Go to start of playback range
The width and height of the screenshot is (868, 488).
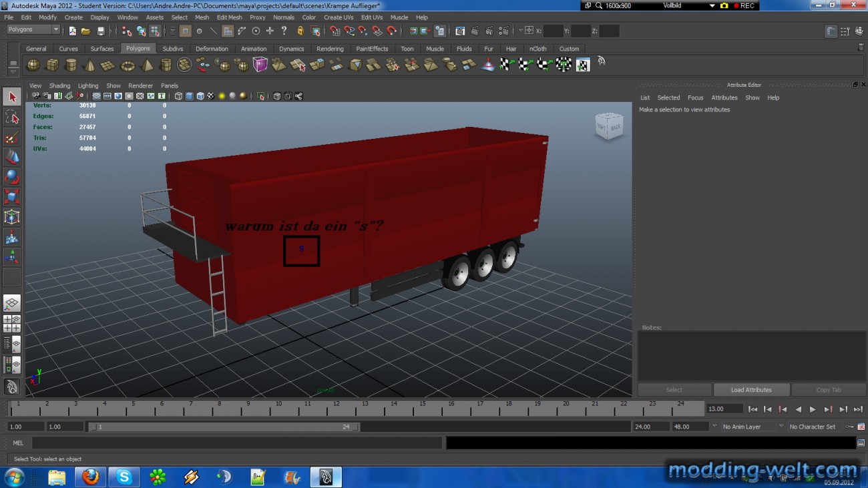(x=752, y=409)
